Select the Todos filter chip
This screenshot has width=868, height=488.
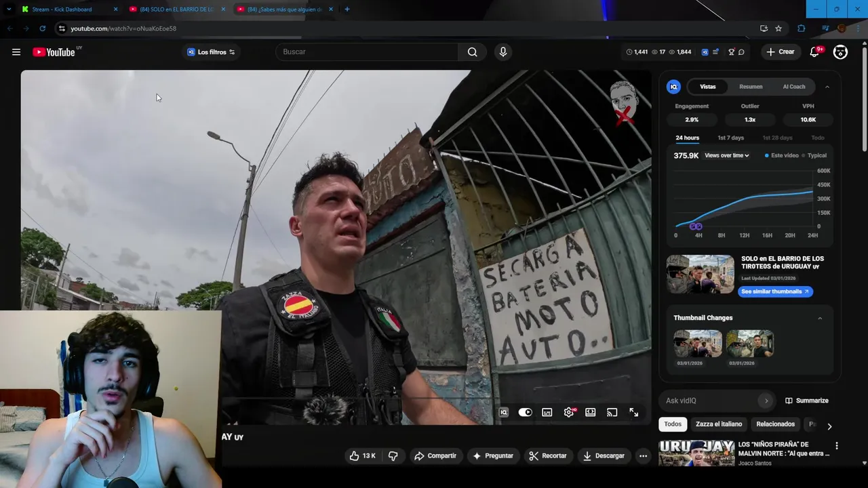click(673, 424)
